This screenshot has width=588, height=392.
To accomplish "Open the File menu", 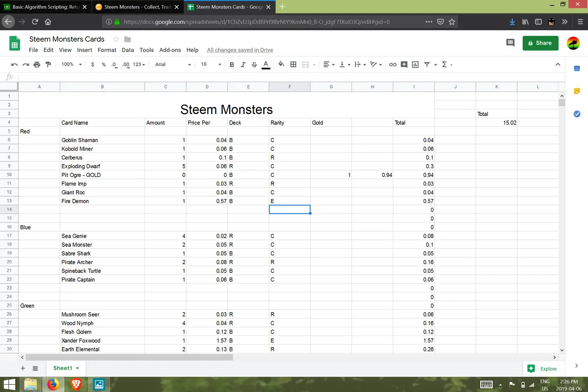I will (34, 50).
